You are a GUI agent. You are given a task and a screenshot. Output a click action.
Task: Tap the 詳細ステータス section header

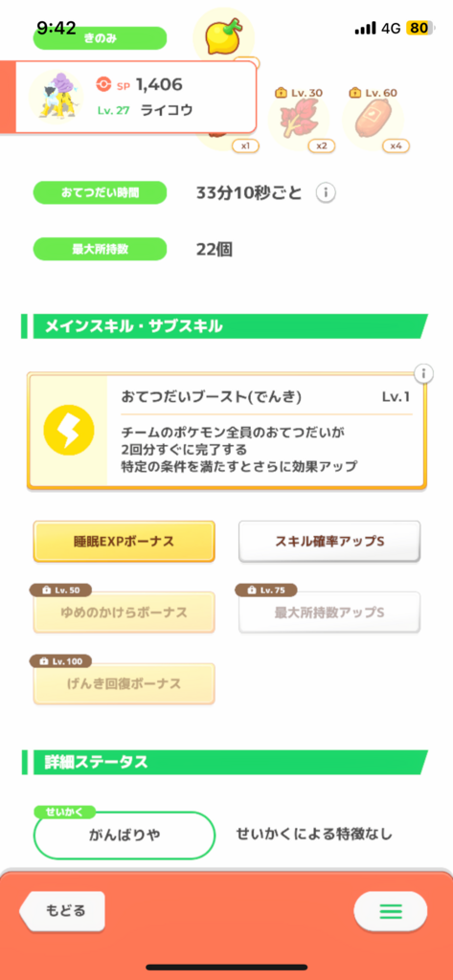coord(225,762)
